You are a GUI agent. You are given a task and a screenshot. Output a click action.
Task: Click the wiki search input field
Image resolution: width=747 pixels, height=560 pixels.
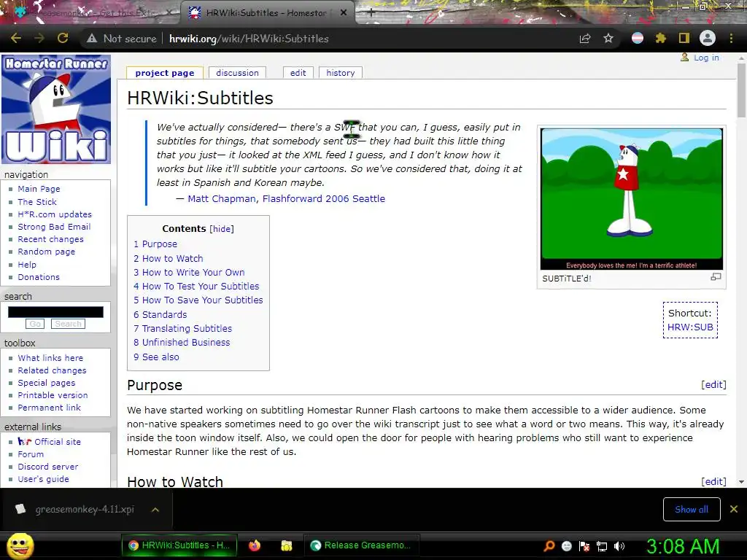pyautogui.click(x=55, y=312)
